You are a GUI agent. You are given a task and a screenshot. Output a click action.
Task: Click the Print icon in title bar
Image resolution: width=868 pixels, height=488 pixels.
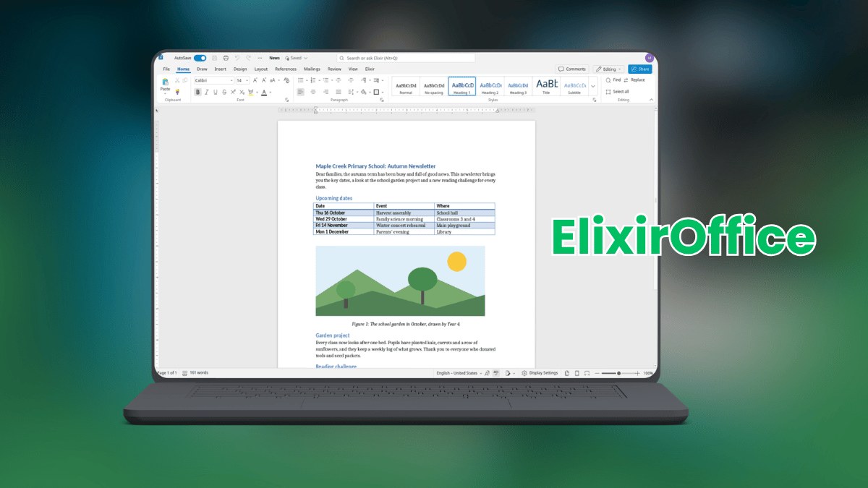point(226,58)
